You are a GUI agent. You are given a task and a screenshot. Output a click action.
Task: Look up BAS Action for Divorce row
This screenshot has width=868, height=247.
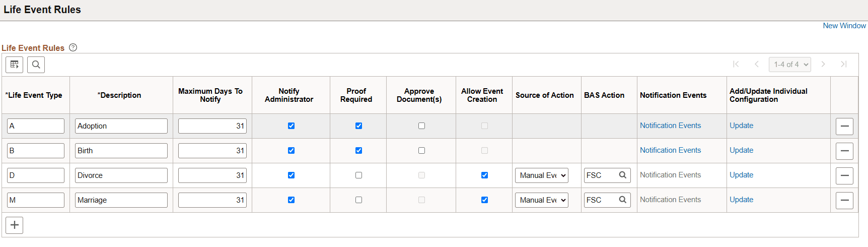(x=622, y=175)
